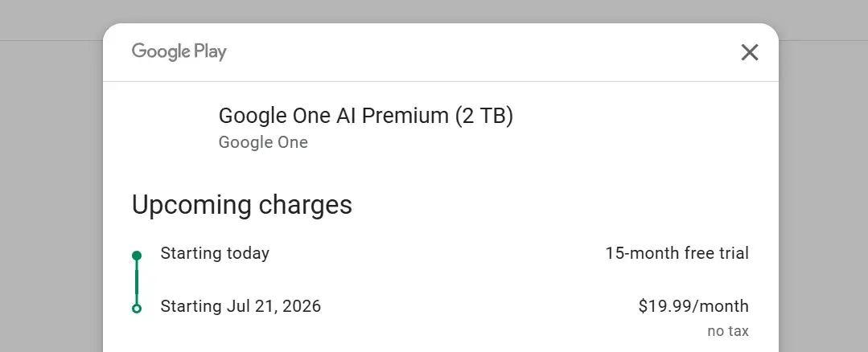Click the Starting today label
The height and width of the screenshot is (352, 868).
click(215, 254)
